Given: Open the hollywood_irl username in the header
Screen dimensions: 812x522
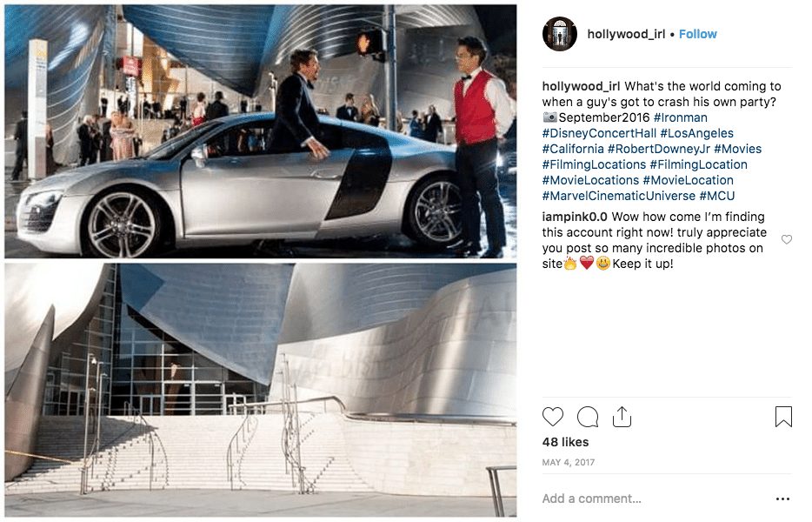Looking at the screenshot, I should 626,34.
